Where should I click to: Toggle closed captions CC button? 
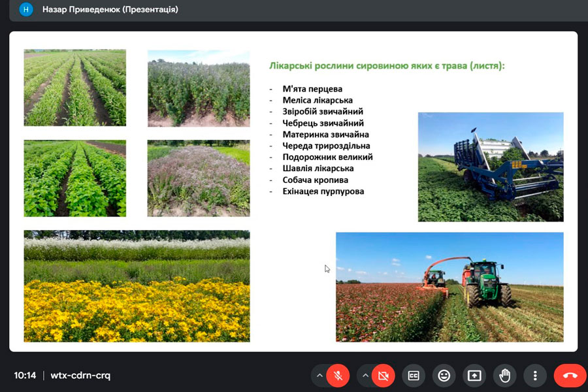coord(414,376)
